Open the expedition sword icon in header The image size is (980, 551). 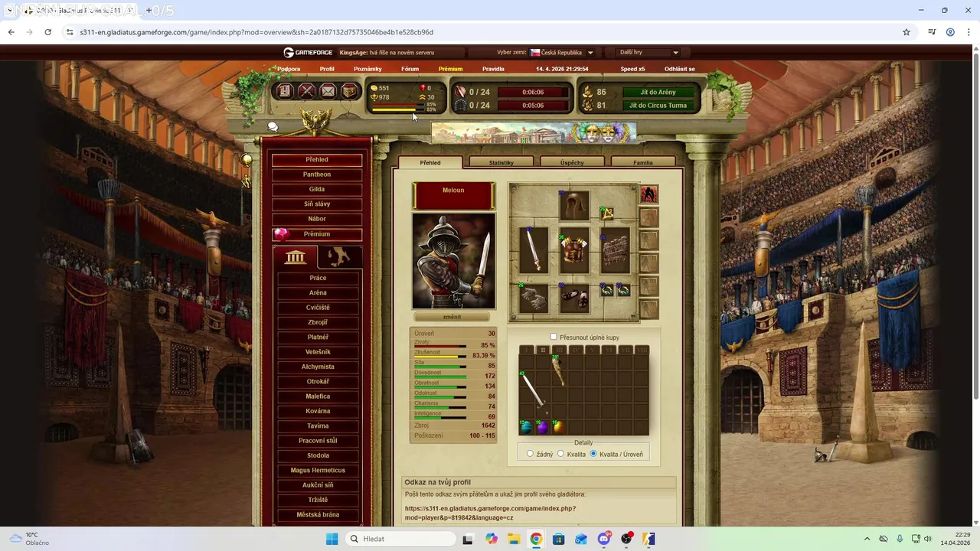click(461, 92)
